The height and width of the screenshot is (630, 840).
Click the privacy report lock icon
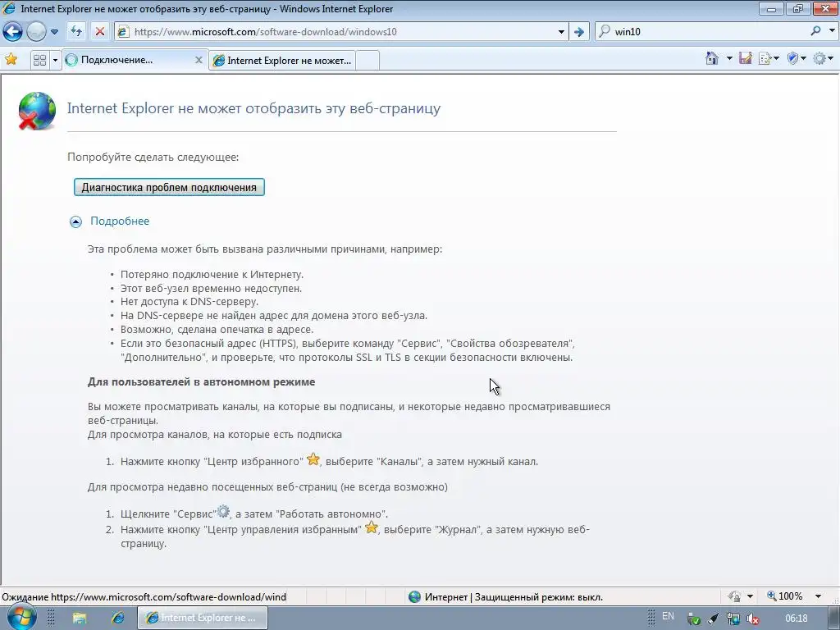(x=734, y=596)
